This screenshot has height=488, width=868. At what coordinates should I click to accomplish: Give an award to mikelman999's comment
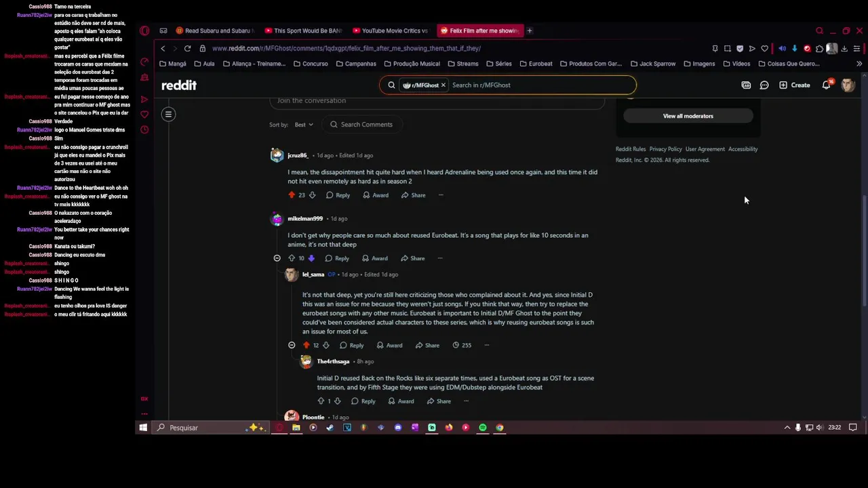coord(375,258)
